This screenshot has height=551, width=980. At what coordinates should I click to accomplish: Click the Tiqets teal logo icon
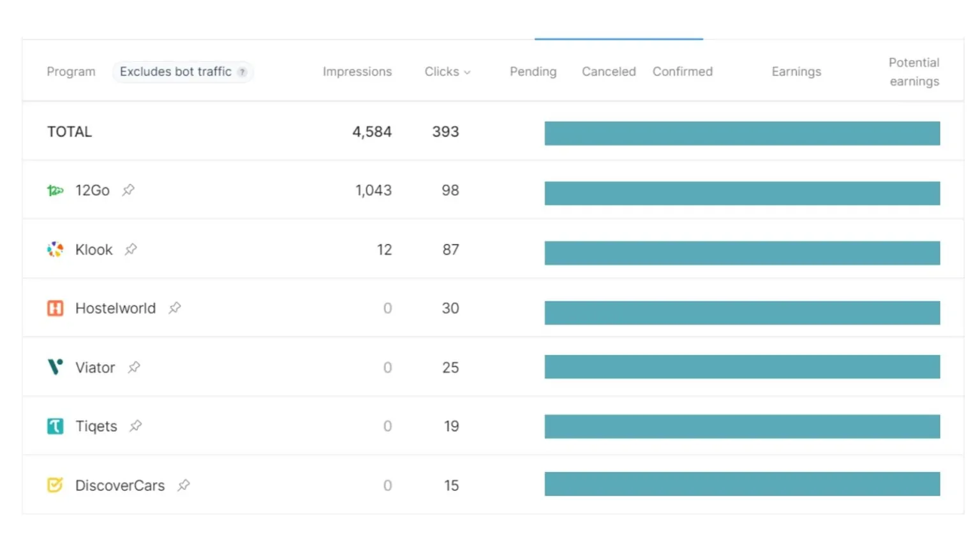56,426
